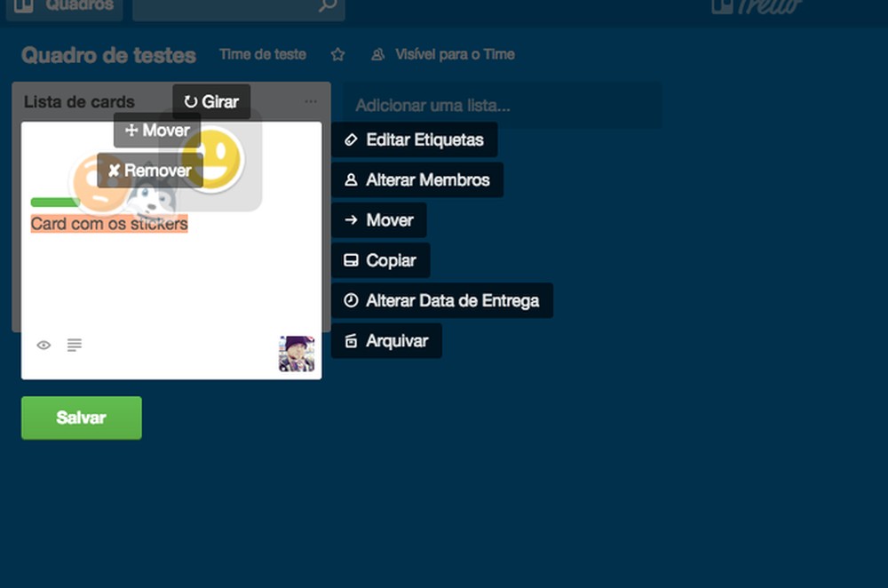888x588 pixels.
Task: Open the 'Time de teste' team link
Action: tap(263, 54)
